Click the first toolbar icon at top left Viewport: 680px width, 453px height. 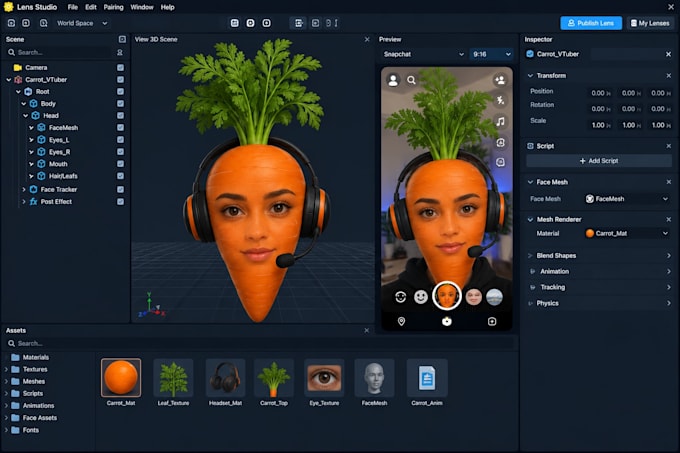click(11, 23)
